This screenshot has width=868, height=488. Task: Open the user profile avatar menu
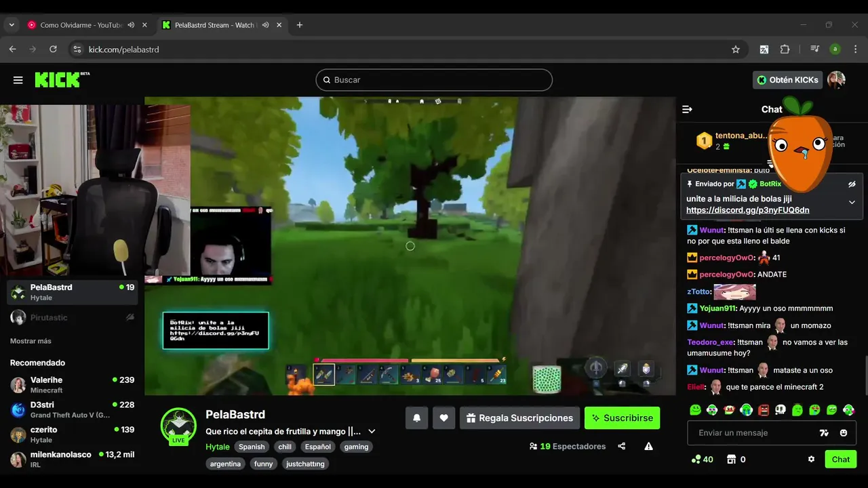(836, 80)
